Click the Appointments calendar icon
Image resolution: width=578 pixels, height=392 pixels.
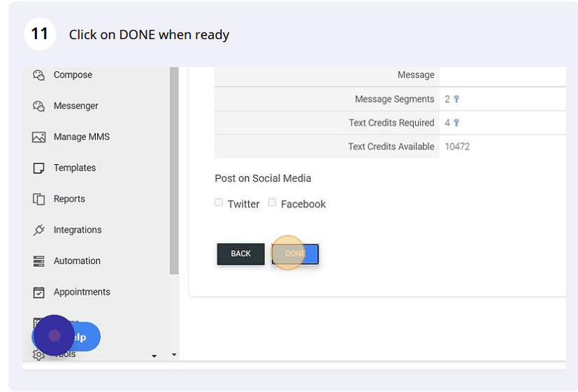click(38, 292)
